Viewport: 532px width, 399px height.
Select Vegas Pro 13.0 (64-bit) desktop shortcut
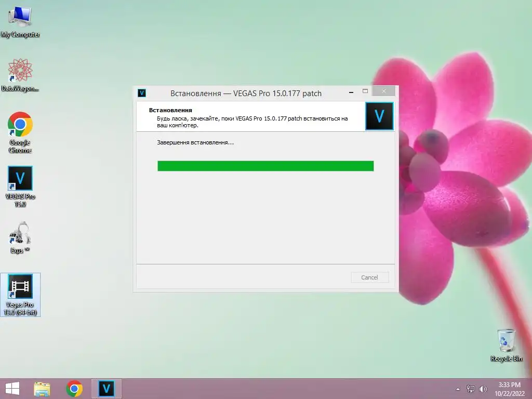(x=20, y=295)
